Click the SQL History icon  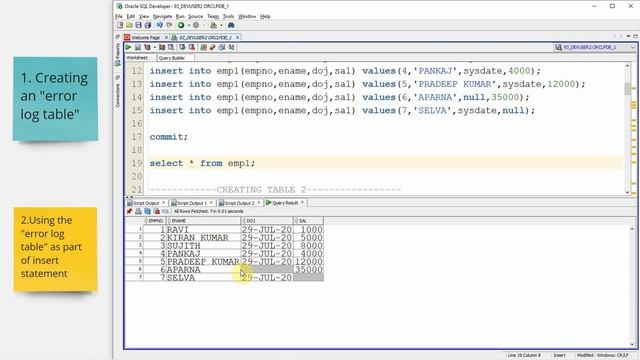(222, 47)
